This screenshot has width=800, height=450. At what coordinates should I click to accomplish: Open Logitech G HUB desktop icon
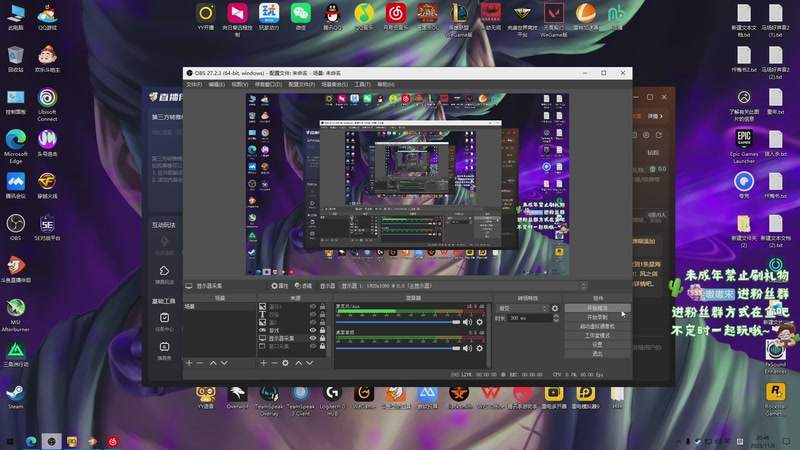[332, 401]
